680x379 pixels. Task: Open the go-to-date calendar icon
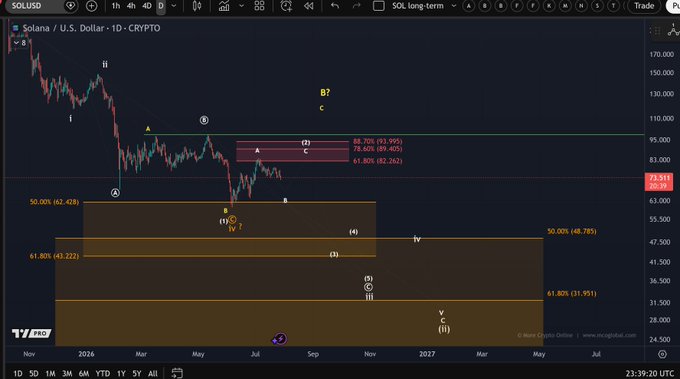point(177,373)
